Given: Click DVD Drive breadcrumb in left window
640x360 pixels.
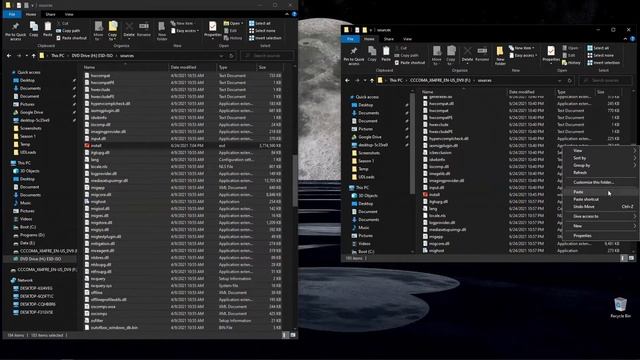Looking at the screenshot, I should 92,56.
